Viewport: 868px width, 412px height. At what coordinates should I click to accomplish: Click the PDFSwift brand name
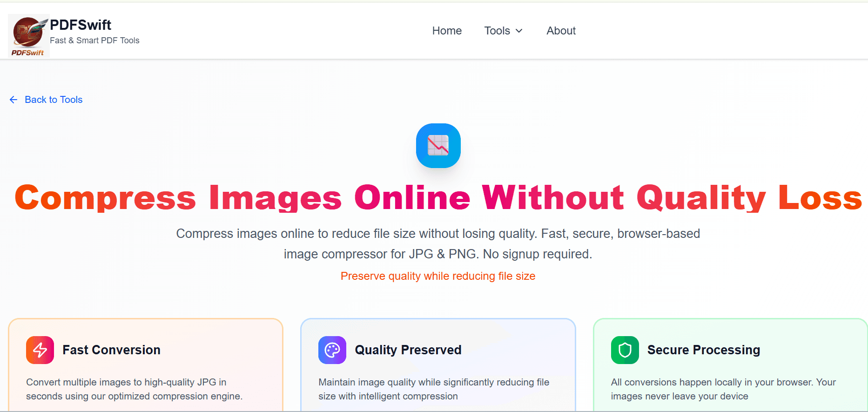[x=81, y=25]
